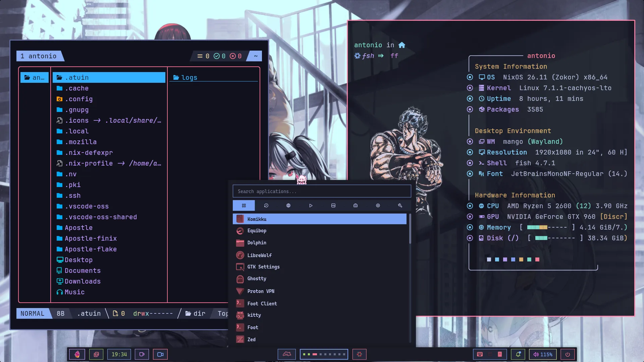644x362 pixels.
Task: Launch Ghostty from the app list
Action: pyautogui.click(x=319, y=279)
